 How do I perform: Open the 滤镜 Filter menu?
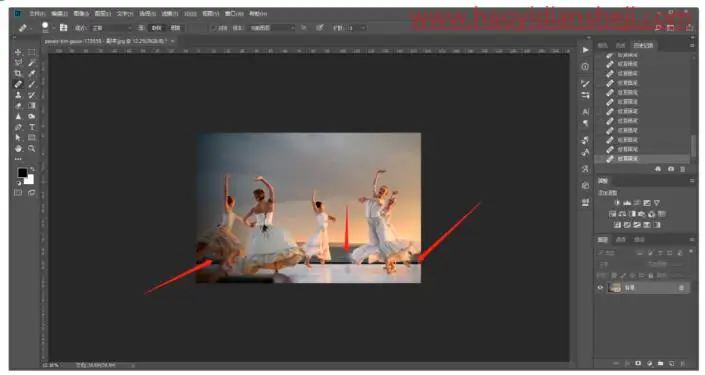tap(170, 14)
